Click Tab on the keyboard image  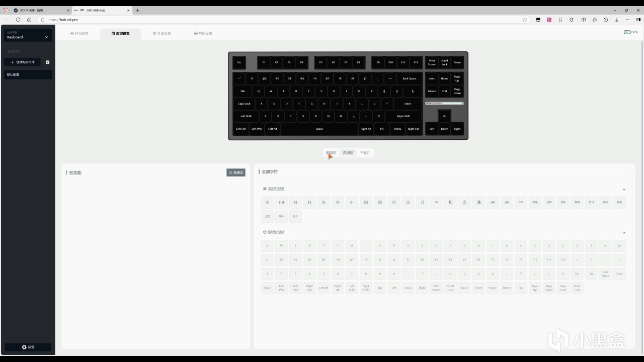(x=243, y=91)
